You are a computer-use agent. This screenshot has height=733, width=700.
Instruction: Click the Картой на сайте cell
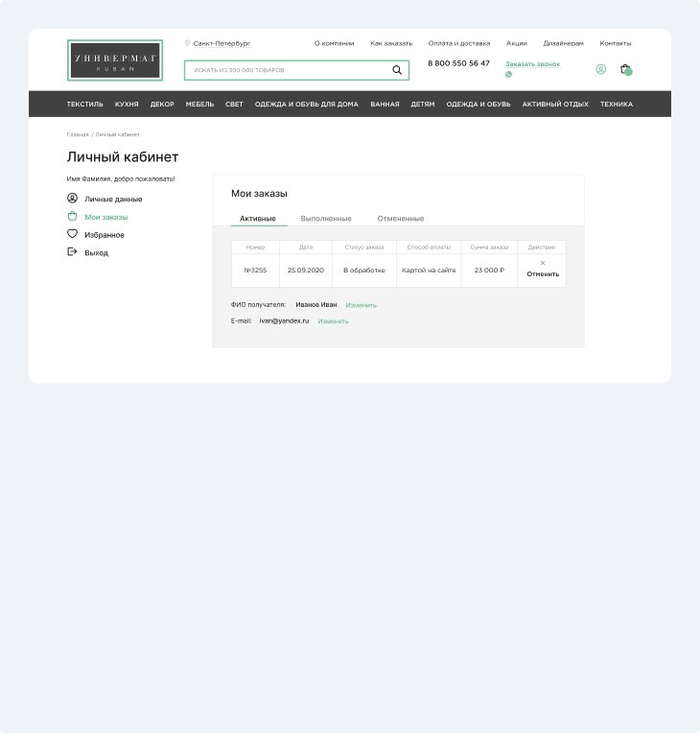[429, 271]
